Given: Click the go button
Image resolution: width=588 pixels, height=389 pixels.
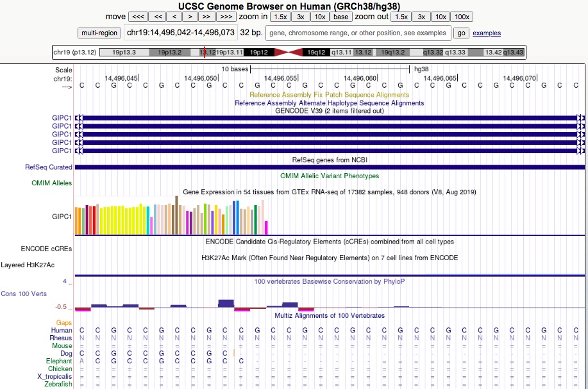Looking at the screenshot, I should [461, 33].
